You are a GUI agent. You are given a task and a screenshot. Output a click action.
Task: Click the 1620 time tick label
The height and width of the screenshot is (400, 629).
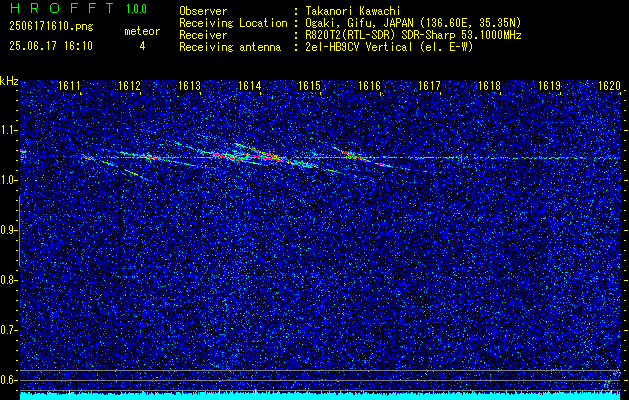(610, 86)
